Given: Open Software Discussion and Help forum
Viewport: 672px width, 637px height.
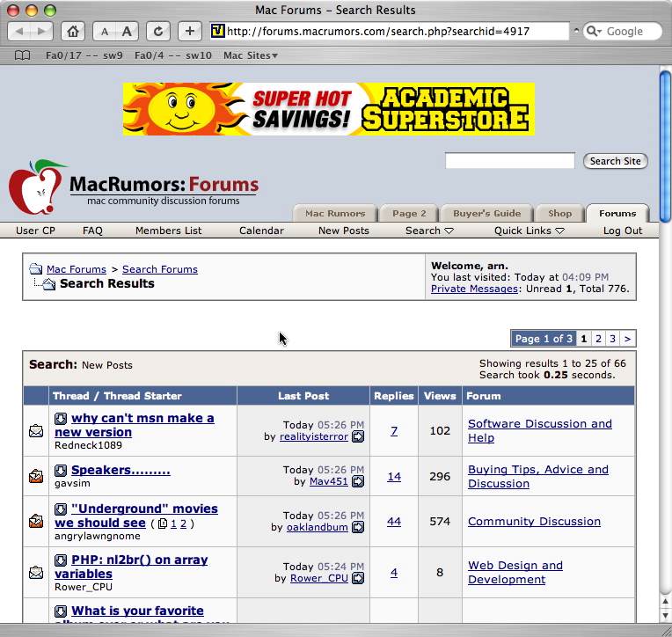Looking at the screenshot, I should click(x=539, y=431).
